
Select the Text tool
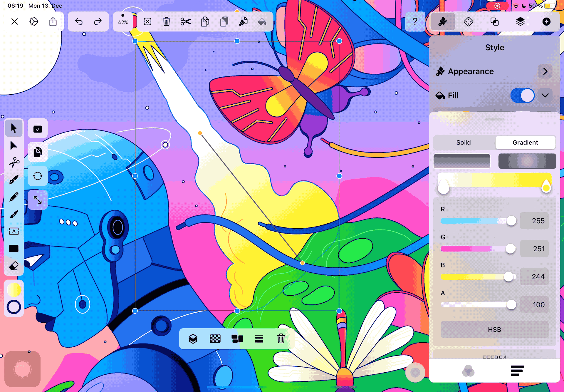point(14,232)
